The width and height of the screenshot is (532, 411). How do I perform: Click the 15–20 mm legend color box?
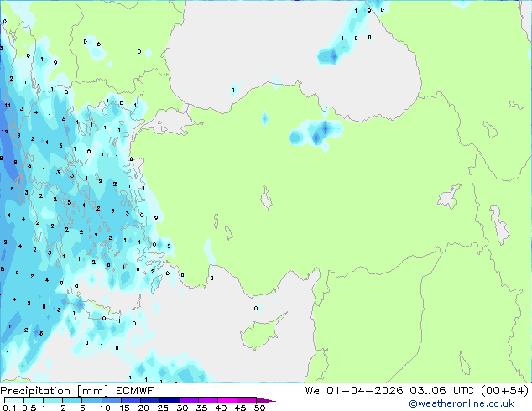(130, 400)
